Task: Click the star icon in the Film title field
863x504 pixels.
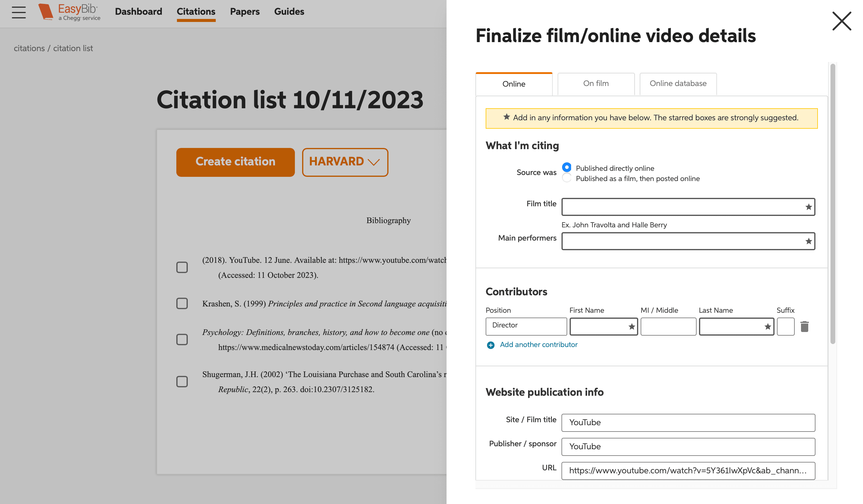Action: coord(808,207)
